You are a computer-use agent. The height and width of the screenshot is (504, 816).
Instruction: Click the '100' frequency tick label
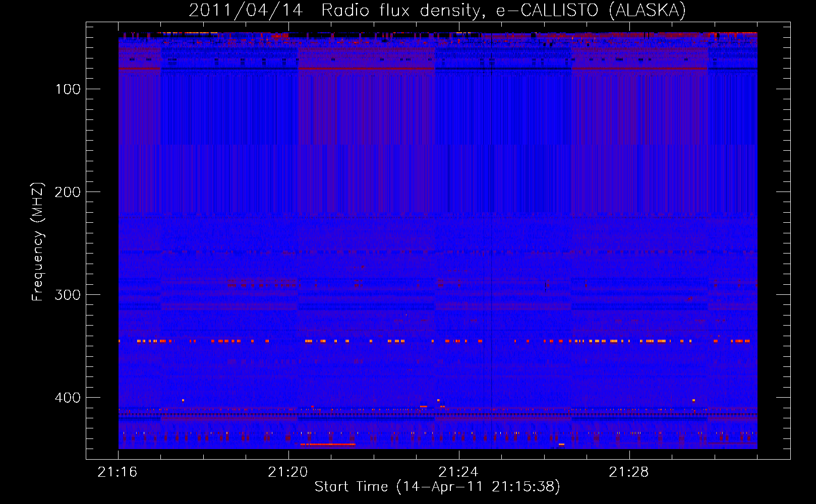pos(68,90)
